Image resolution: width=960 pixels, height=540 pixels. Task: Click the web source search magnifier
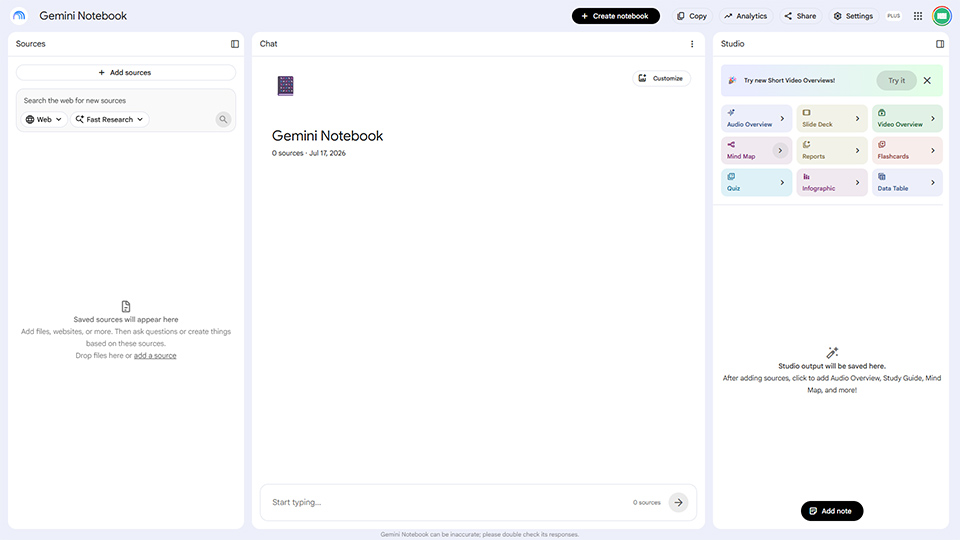pos(223,119)
